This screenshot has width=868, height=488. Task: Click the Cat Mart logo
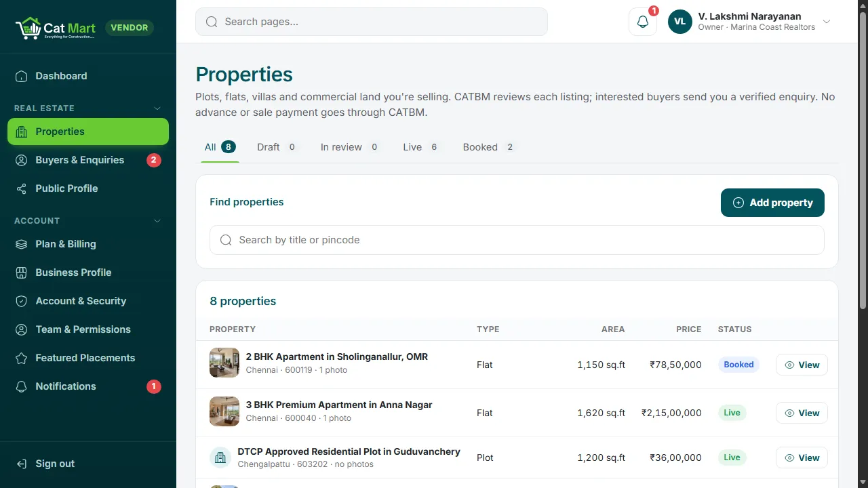[55, 28]
